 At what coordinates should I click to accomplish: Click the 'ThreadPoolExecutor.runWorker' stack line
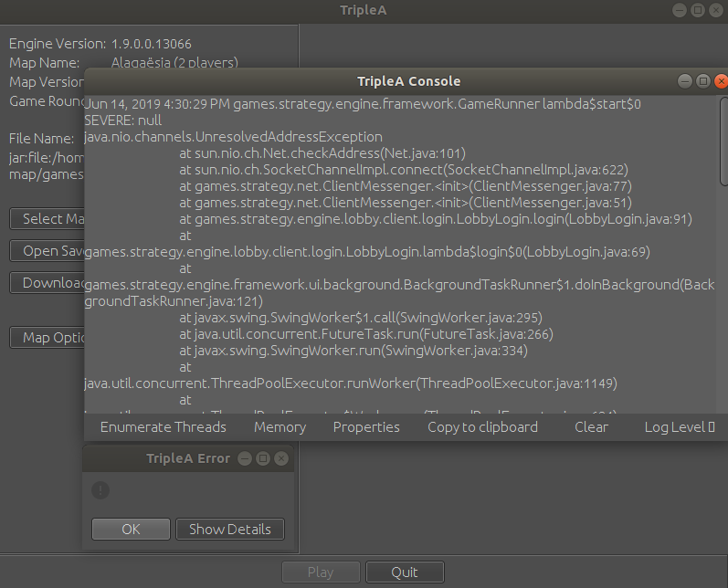pos(351,383)
